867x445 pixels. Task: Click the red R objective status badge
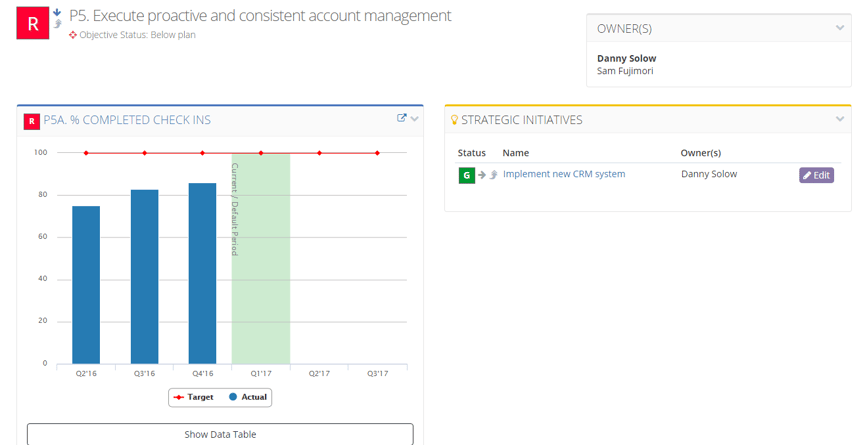pos(33,23)
